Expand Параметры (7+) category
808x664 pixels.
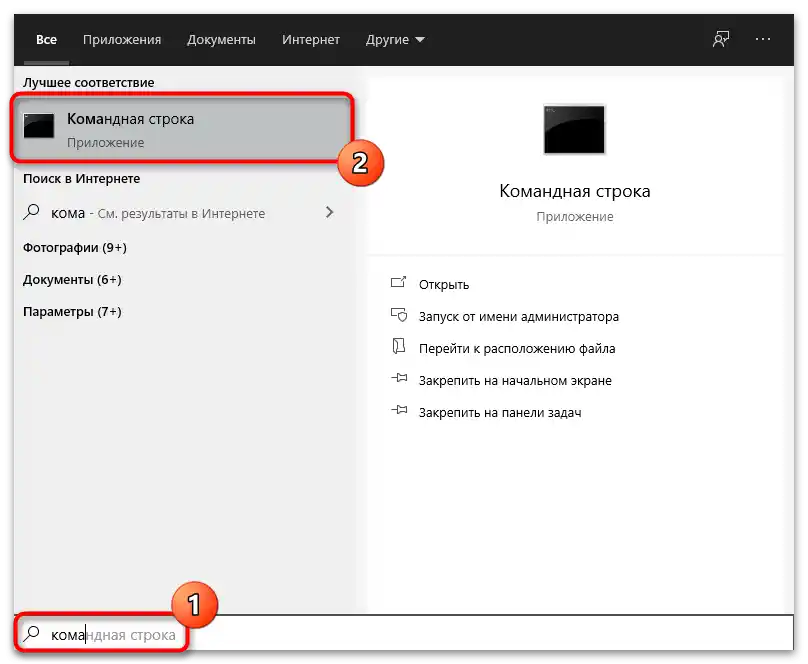click(72, 312)
